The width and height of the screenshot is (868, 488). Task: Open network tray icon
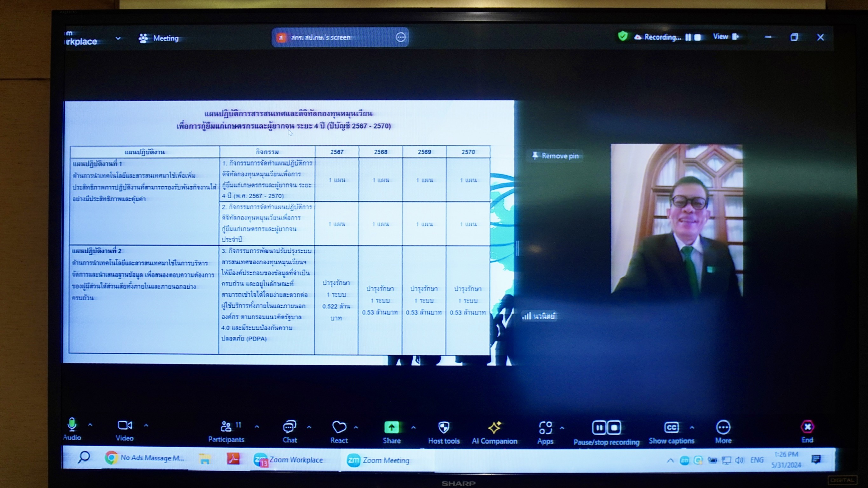(x=726, y=460)
